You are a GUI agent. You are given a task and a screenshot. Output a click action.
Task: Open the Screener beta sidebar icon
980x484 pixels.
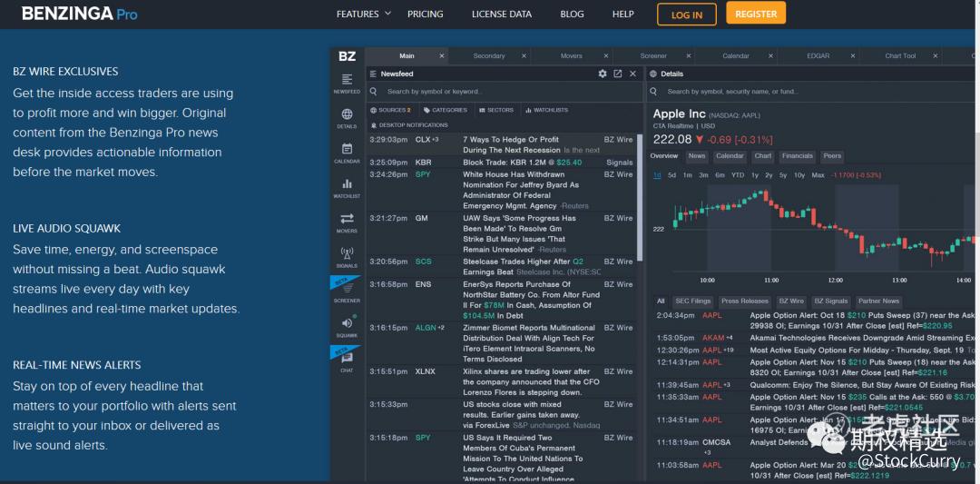tap(347, 292)
